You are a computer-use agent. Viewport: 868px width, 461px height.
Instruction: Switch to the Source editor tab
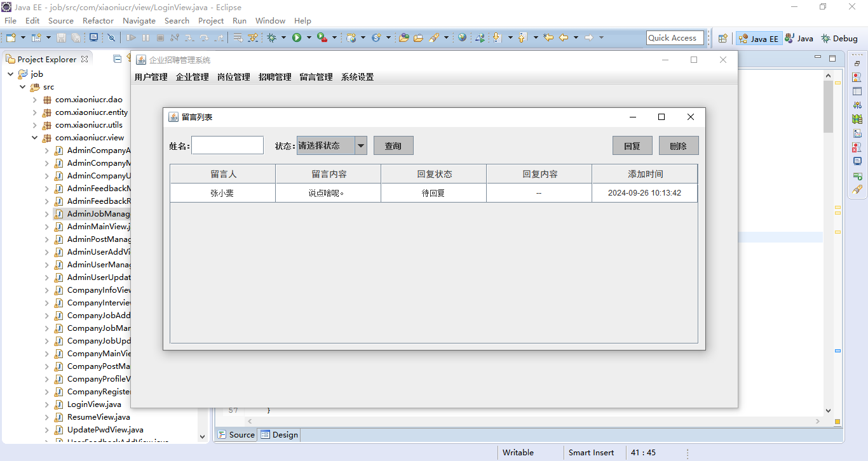236,435
